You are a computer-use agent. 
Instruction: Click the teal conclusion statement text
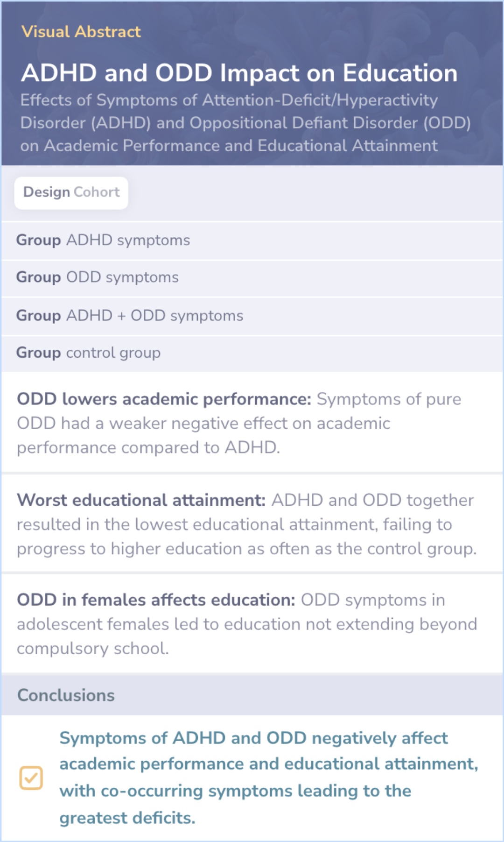(x=268, y=764)
